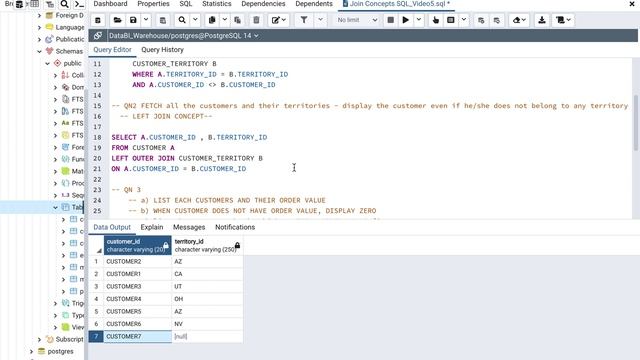This screenshot has width=640, height=360.
Task: Select the Data Output tab
Action: 112,227
